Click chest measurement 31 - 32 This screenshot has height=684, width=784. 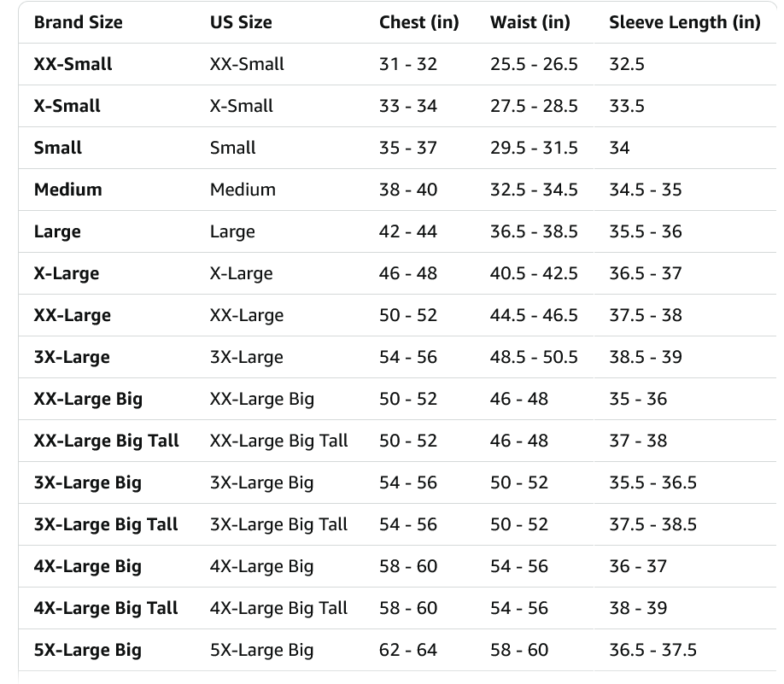pyautogui.click(x=407, y=64)
